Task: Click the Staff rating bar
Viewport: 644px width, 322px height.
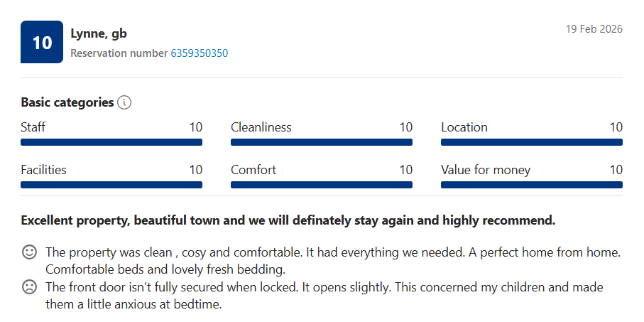Action: click(x=111, y=142)
